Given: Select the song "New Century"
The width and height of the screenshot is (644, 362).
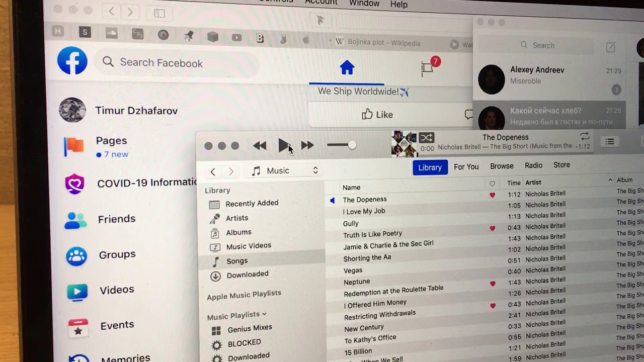Looking at the screenshot, I should (x=364, y=328).
